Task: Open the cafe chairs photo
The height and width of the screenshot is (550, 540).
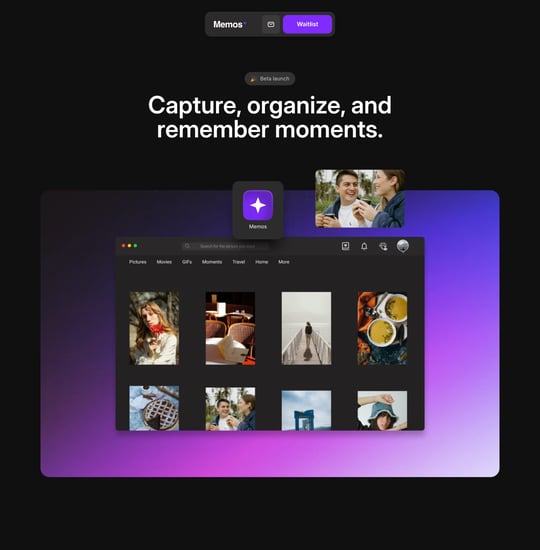Action: tap(230, 328)
